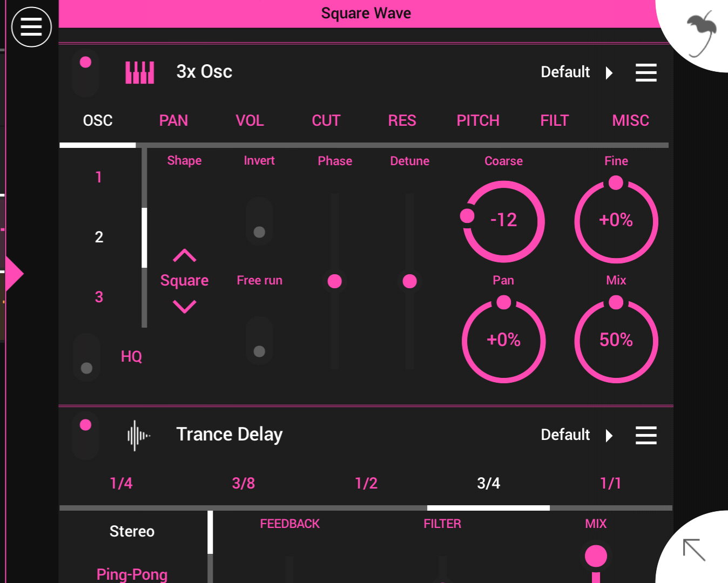
Task: Toggle the 3x Osc power switch
Action: pyautogui.click(x=85, y=73)
